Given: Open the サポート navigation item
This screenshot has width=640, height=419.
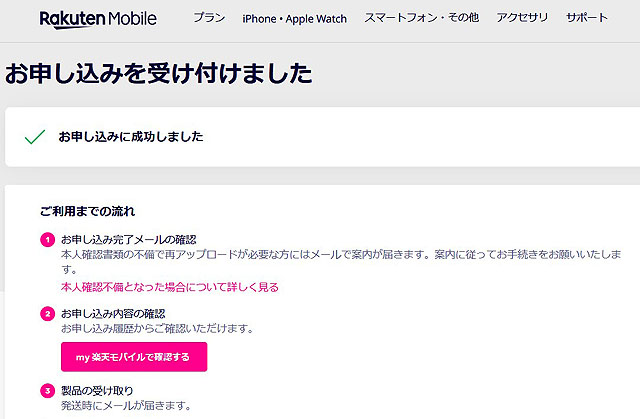Looking at the screenshot, I should pyautogui.click(x=586, y=19).
